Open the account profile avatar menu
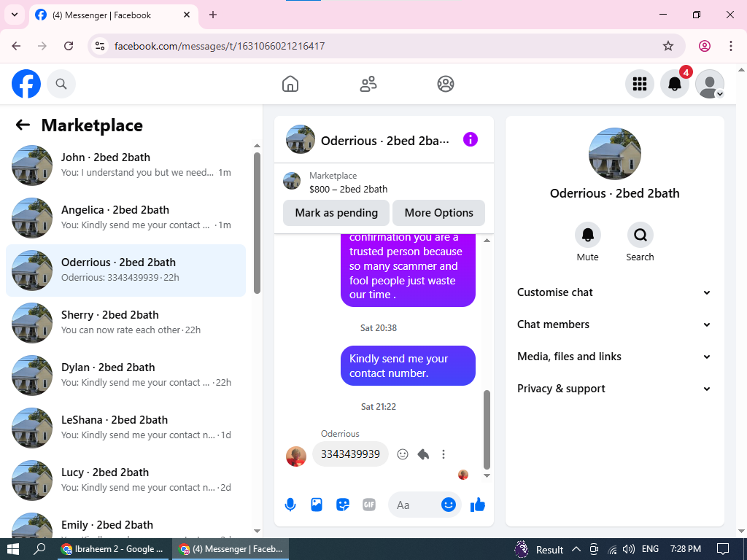This screenshot has width=747, height=560. pyautogui.click(x=710, y=84)
